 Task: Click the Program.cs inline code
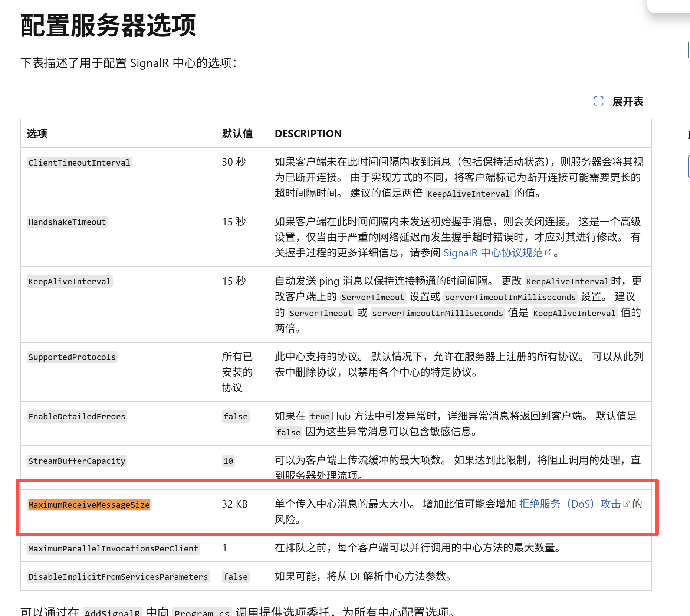[202, 612]
